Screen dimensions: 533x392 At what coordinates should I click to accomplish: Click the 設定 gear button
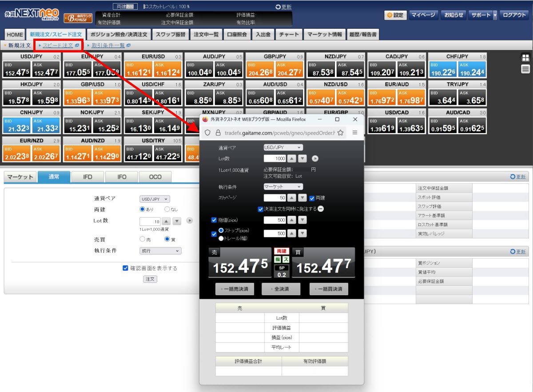coord(395,15)
